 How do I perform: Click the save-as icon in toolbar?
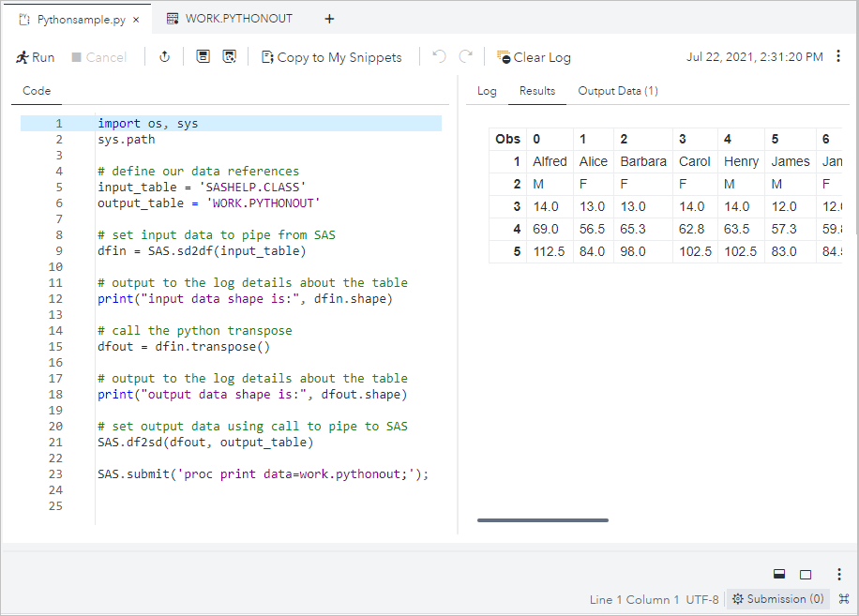click(229, 57)
